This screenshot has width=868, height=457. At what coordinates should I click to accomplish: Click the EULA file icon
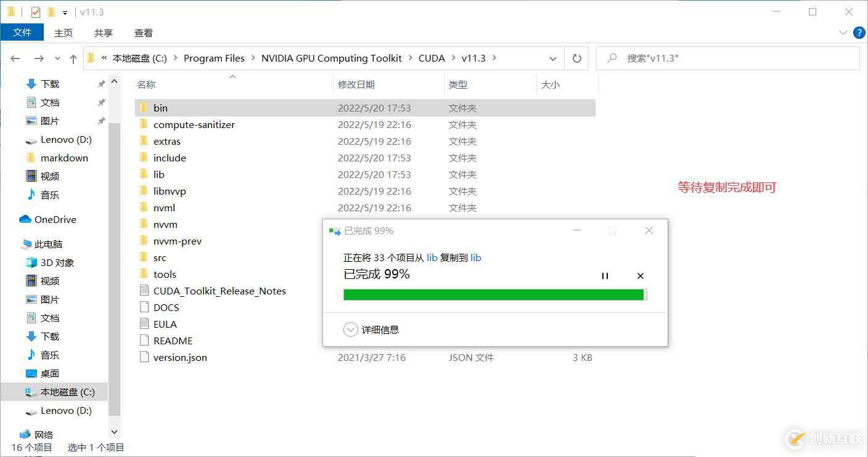tap(144, 324)
